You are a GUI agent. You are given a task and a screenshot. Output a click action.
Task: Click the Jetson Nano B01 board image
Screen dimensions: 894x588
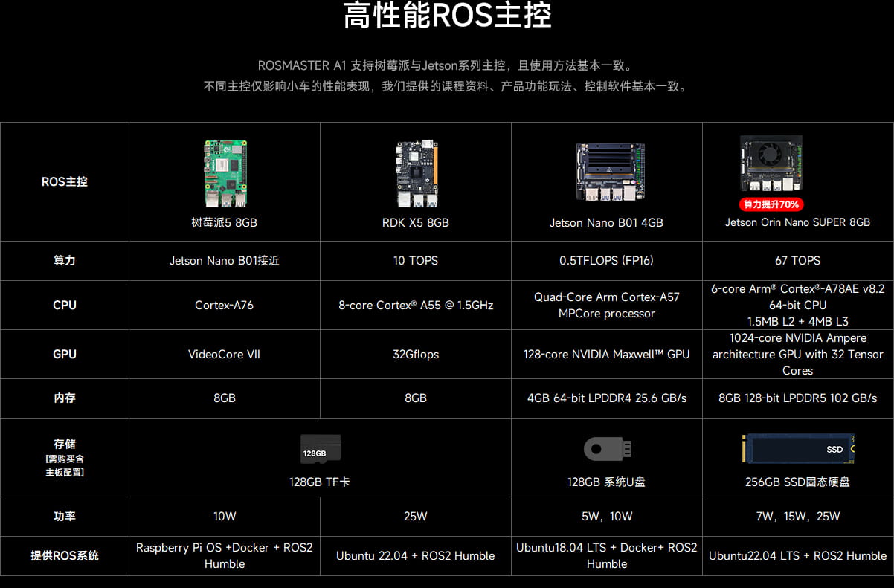point(610,172)
